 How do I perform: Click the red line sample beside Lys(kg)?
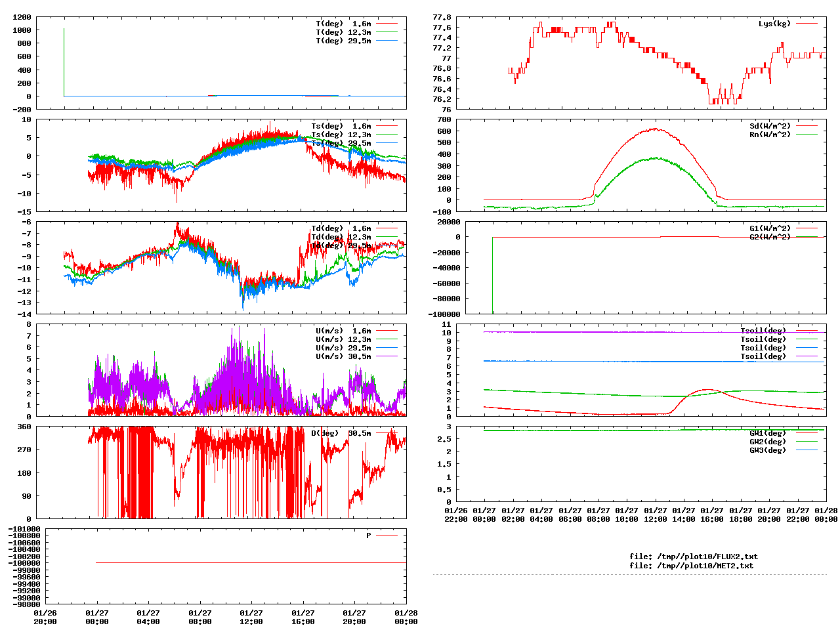(x=807, y=24)
